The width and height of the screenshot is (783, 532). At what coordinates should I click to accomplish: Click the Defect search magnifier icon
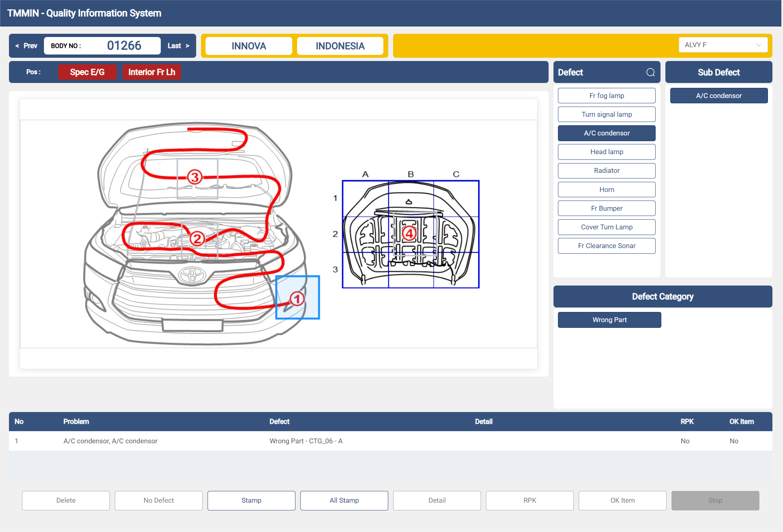click(x=650, y=72)
